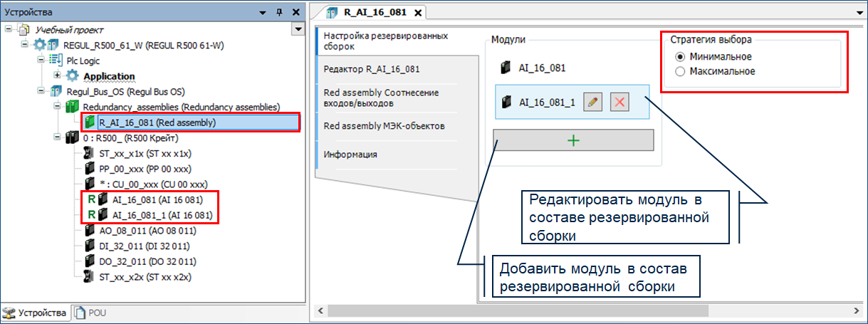
Task: Click the green plus add module button
Action: coord(573,140)
